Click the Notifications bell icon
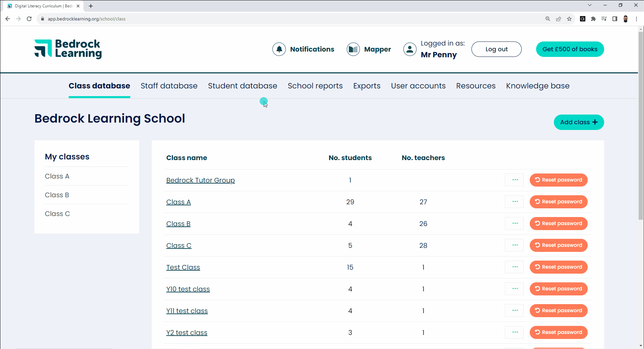 [279, 49]
